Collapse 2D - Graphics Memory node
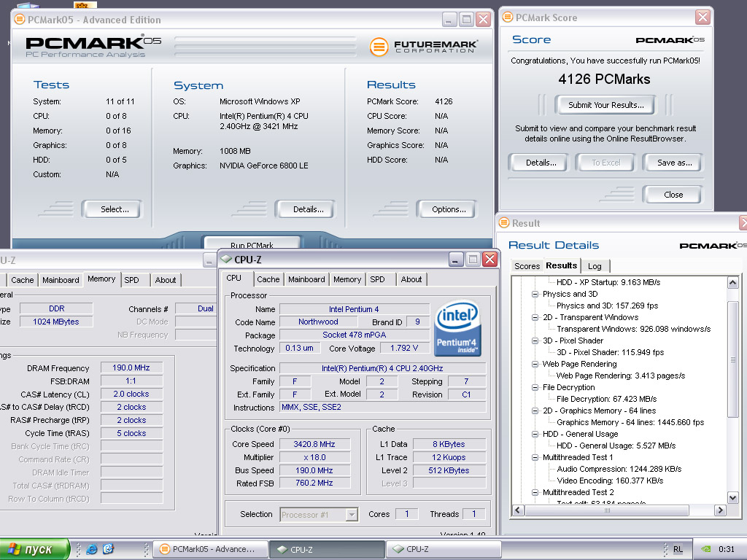 (x=535, y=411)
